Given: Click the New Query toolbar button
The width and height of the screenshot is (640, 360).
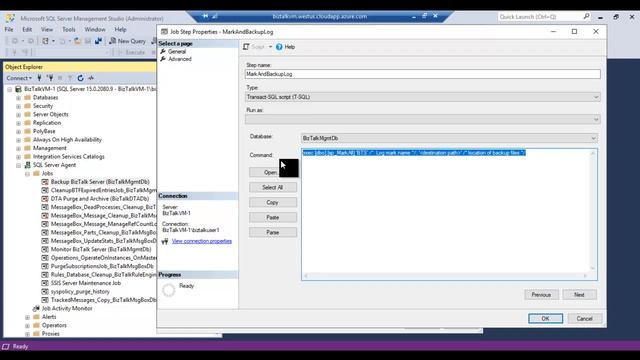Looking at the screenshot, I should pyautogui.click(x=127, y=41).
